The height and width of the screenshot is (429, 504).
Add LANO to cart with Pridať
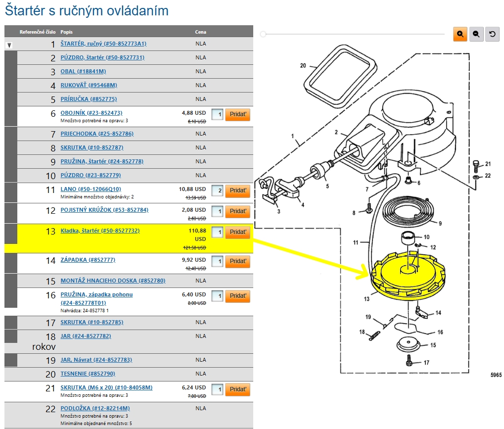click(237, 191)
